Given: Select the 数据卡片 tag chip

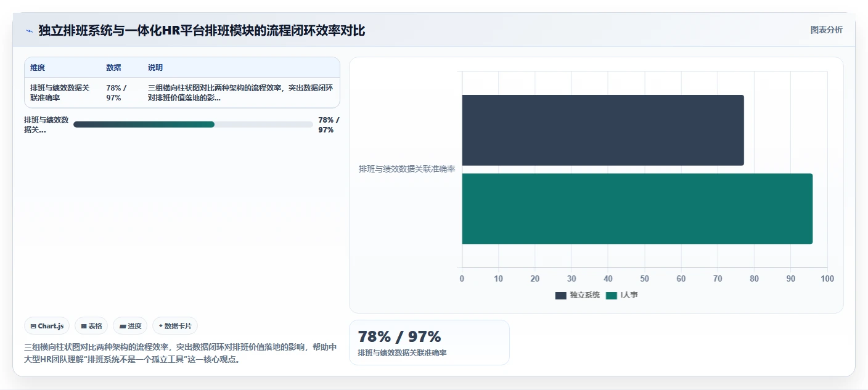Looking at the screenshot, I should coord(175,326).
